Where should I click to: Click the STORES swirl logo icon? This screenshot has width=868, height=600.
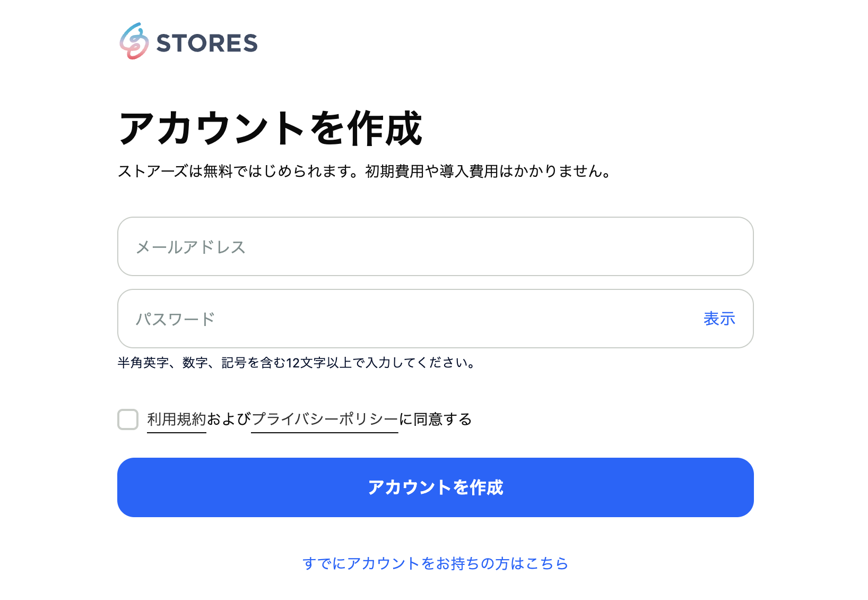(134, 41)
